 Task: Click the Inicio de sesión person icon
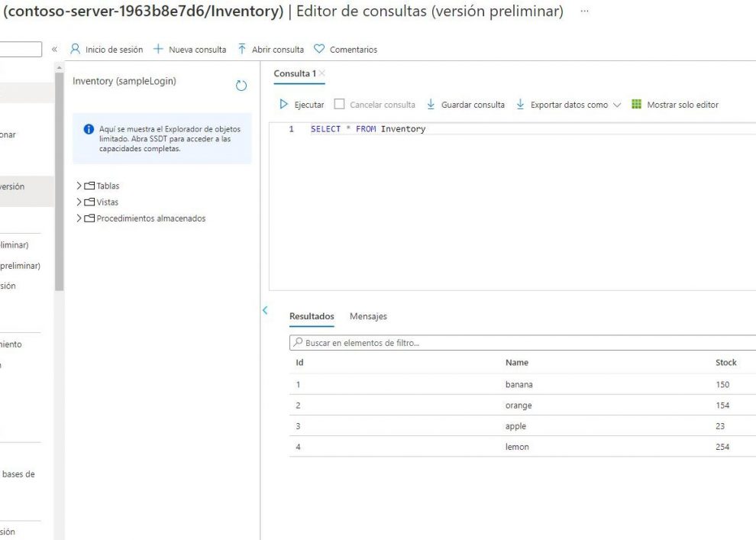(x=76, y=50)
